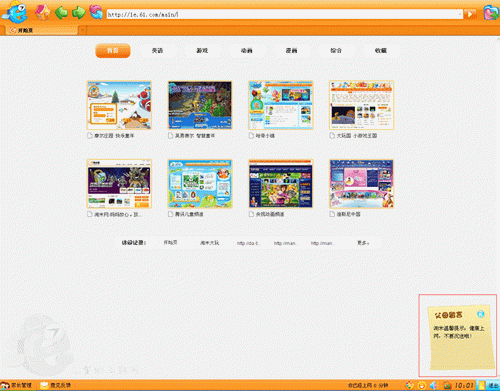Open the 收藏 category tab

[381, 51]
